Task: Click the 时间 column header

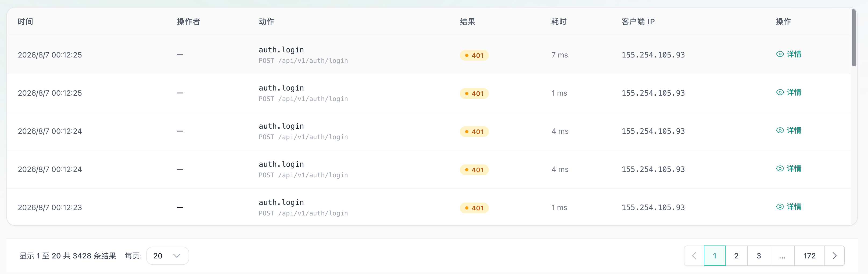Action: click(26, 21)
